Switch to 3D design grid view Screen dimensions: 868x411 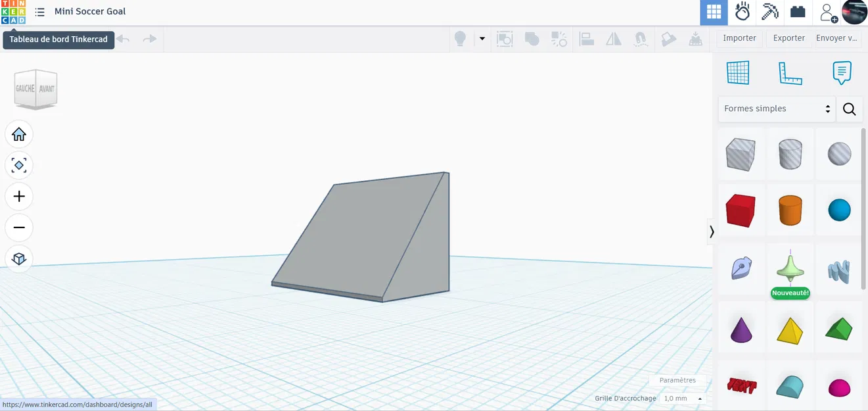tap(714, 12)
